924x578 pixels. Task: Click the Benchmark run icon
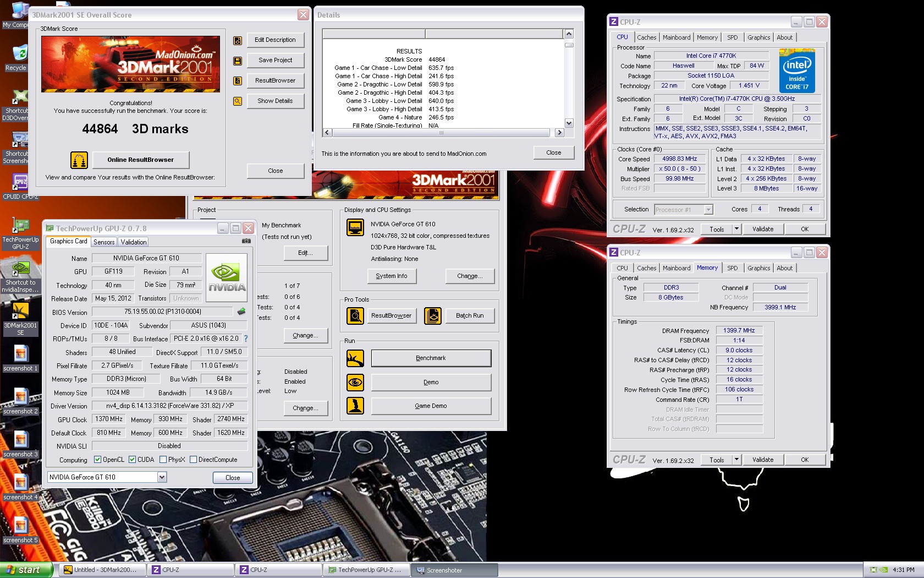pos(355,358)
